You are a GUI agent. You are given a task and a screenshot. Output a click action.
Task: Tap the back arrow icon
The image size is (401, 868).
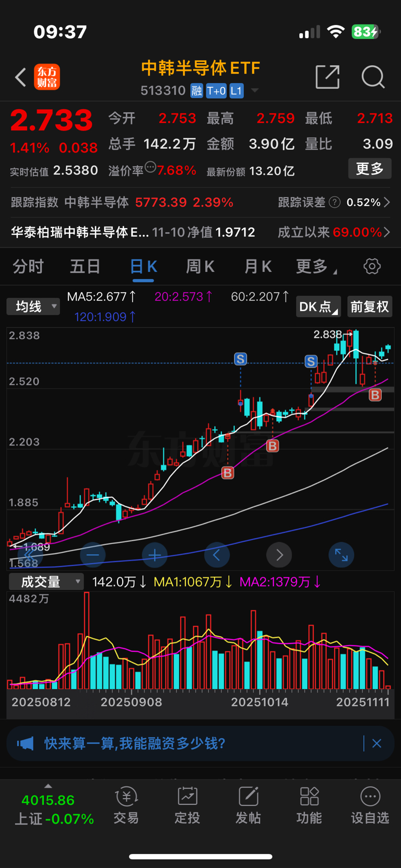point(20,77)
